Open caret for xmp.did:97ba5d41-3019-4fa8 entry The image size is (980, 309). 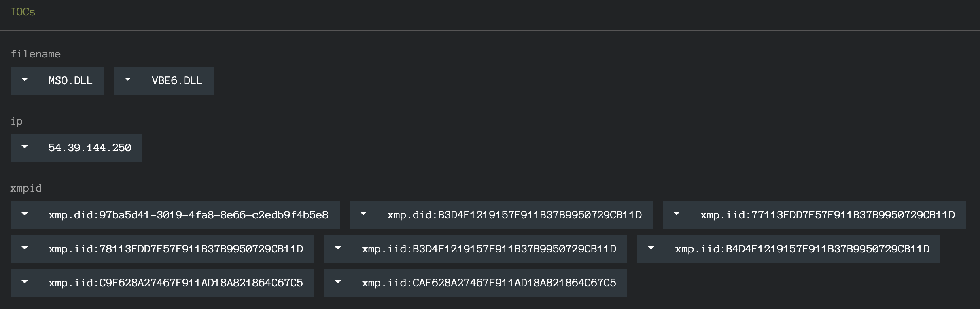pos(25,214)
